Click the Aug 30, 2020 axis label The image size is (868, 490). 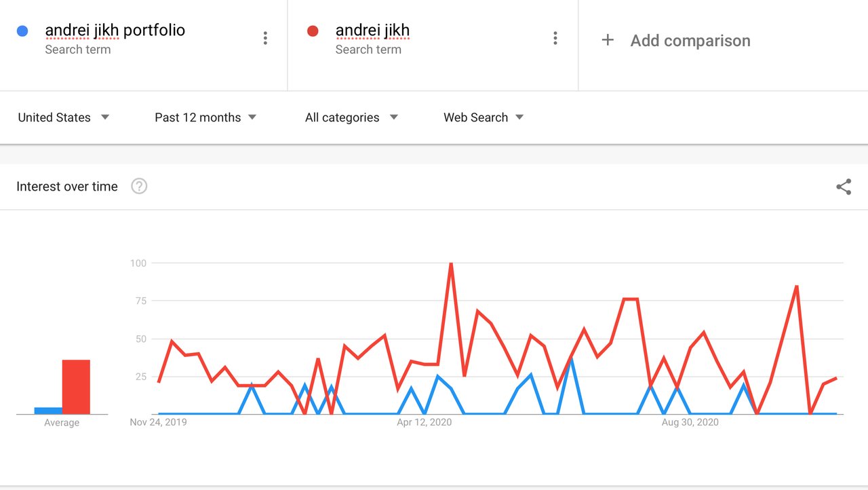click(x=690, y=422)
